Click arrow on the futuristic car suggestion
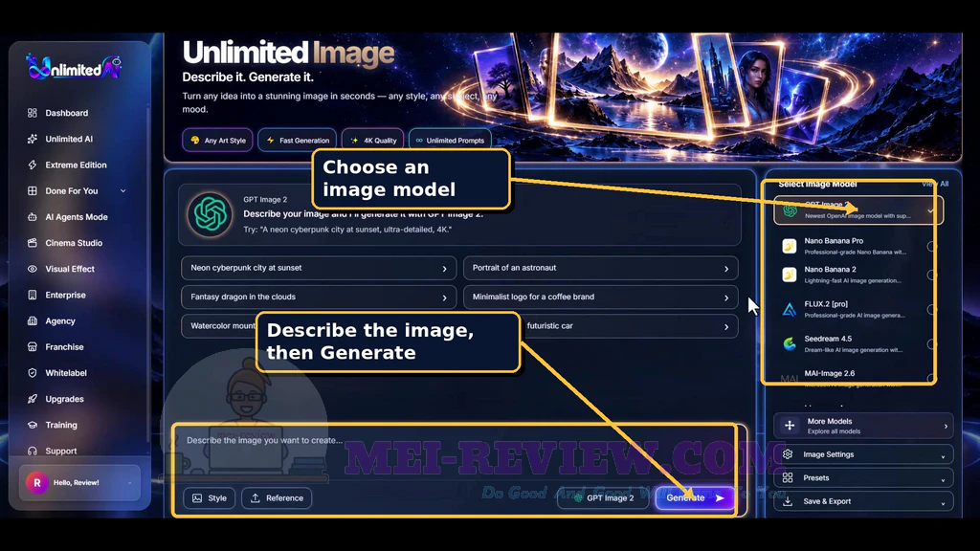Screen dimensions: 980x551 pyautogui.click(x=726, y=327)
